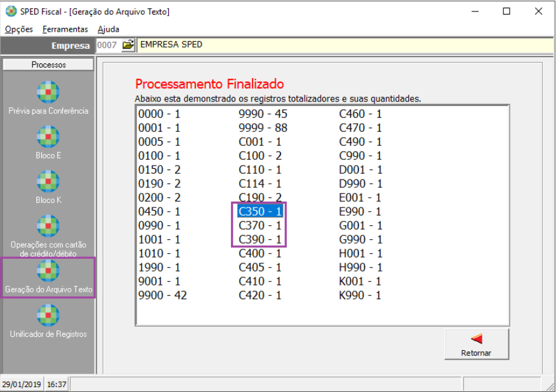The image size is (556, 392).
Task: Open the Ferramentas menu
Action: pyautogui.click(x=65, y=29)
